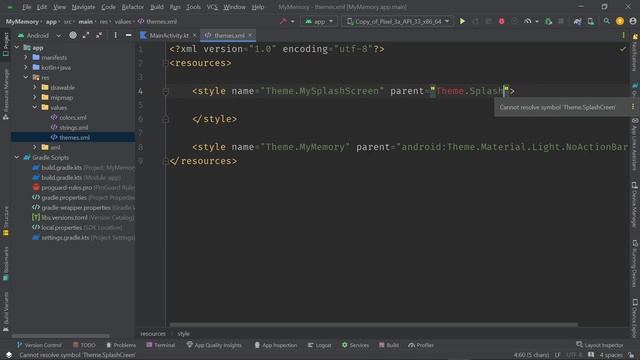Open the app run configuration dropdown
Viewport: 640px width, 360px height.
[319, 21]
